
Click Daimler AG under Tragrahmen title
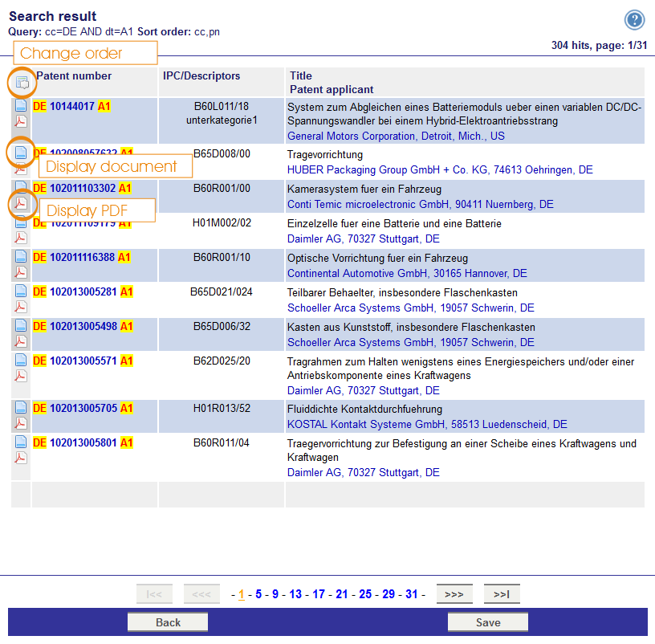tap(364, 391)
